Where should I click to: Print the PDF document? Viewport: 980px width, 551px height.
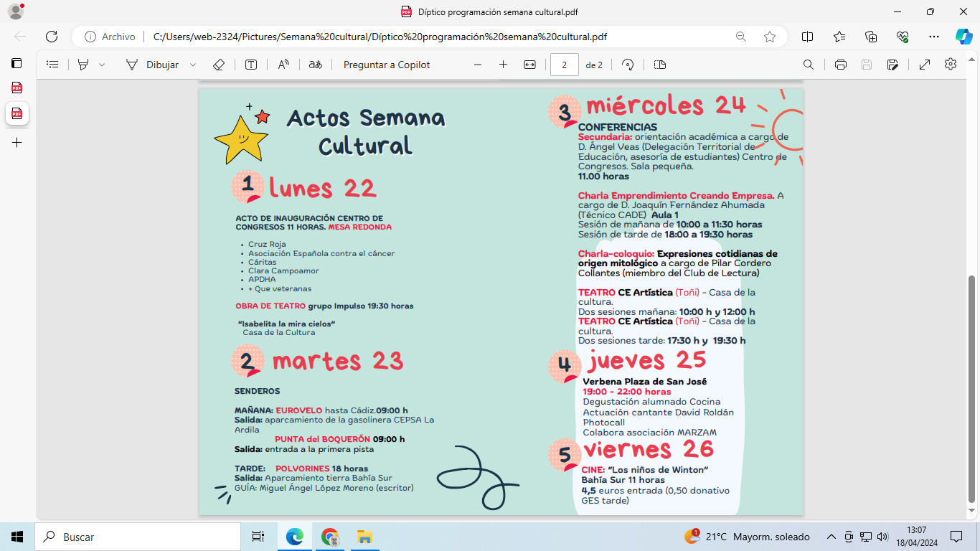(x=841, y=65)
